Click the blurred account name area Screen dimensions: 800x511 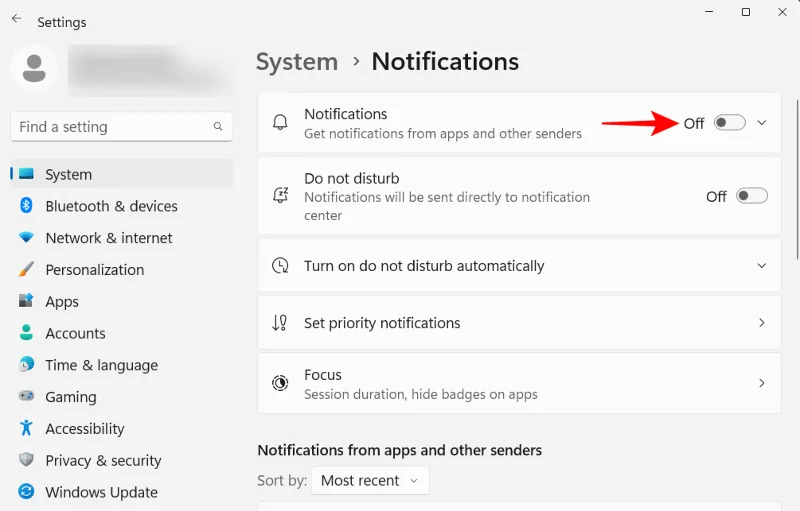point(152,70)
